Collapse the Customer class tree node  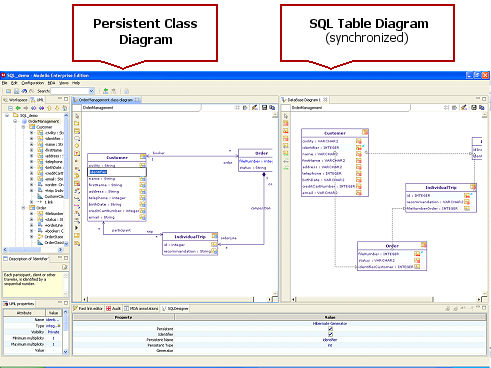point(23,127)
